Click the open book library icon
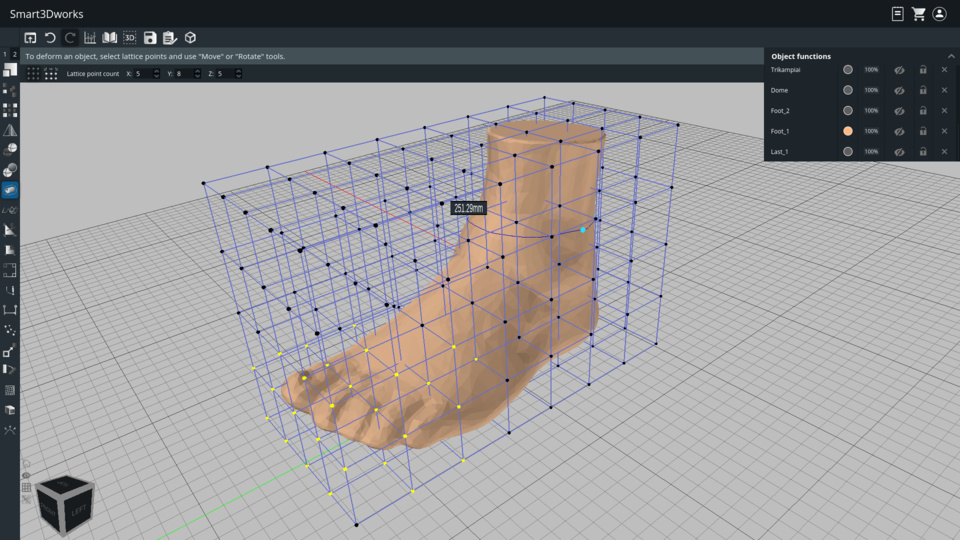Image resolution: width=960 pixels, height=540 pixels. [110, 38]
